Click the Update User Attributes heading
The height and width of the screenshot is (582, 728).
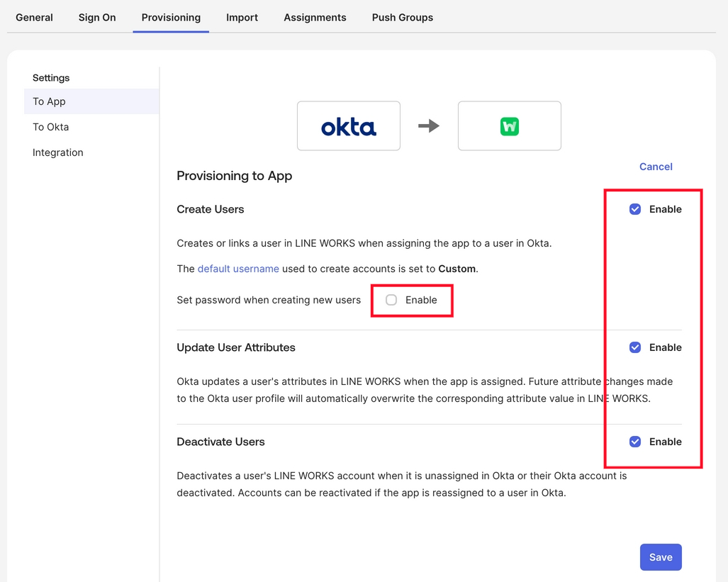click(236, 347)
